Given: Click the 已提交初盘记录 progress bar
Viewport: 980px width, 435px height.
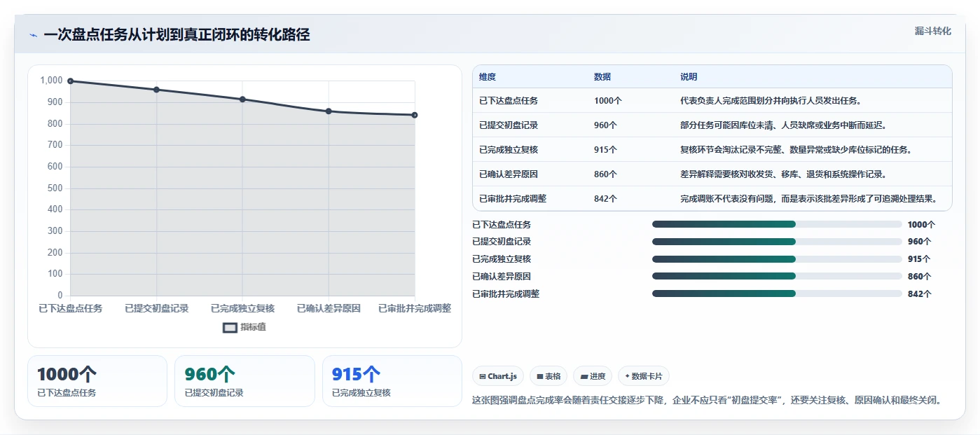Looking at the screenshot, I should [777, 242].
